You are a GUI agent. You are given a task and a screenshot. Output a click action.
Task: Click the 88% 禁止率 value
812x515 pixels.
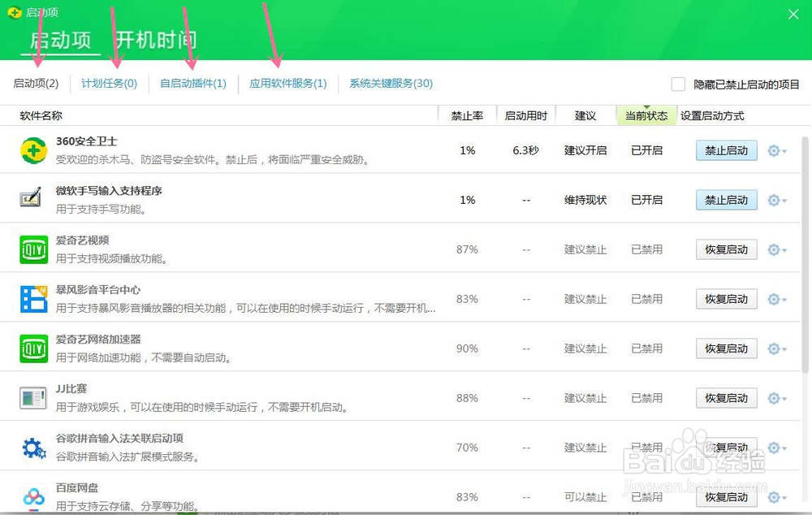(467, 398)
